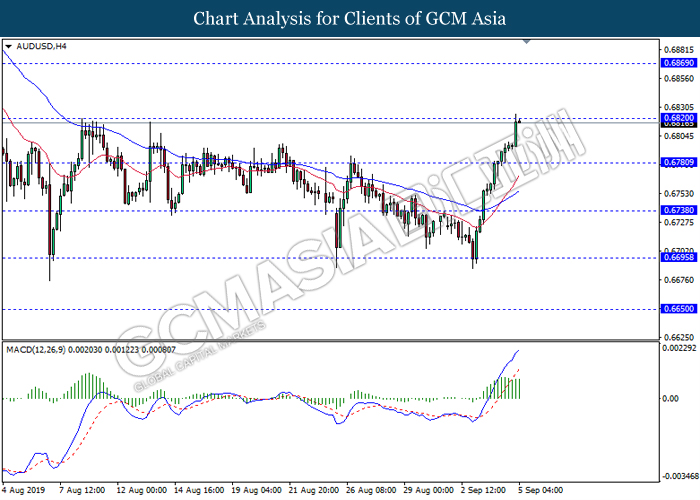Screen dimensions: 700x500
Task: Click the 14 Aug 16:00 time label
Action: (x=199, y=490)
